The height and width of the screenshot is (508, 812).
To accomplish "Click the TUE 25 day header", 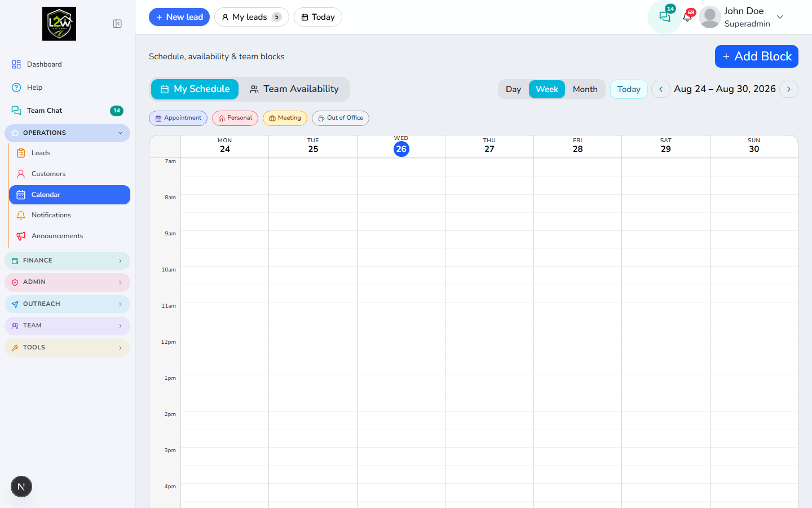I will point(313,146).
